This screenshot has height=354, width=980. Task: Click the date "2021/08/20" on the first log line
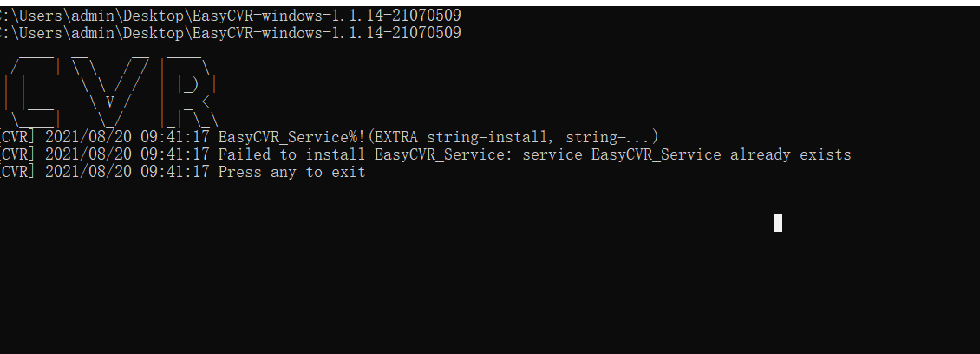tap(88, 137)
